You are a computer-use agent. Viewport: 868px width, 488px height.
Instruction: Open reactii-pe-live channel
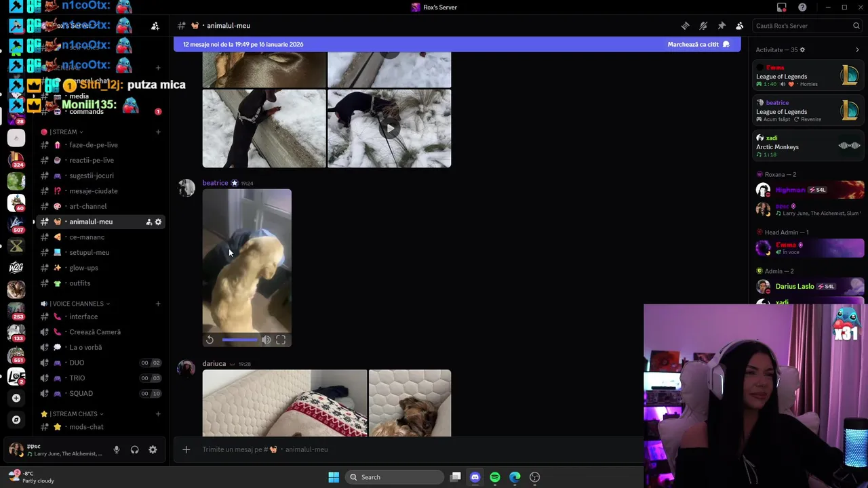[100, 161]
